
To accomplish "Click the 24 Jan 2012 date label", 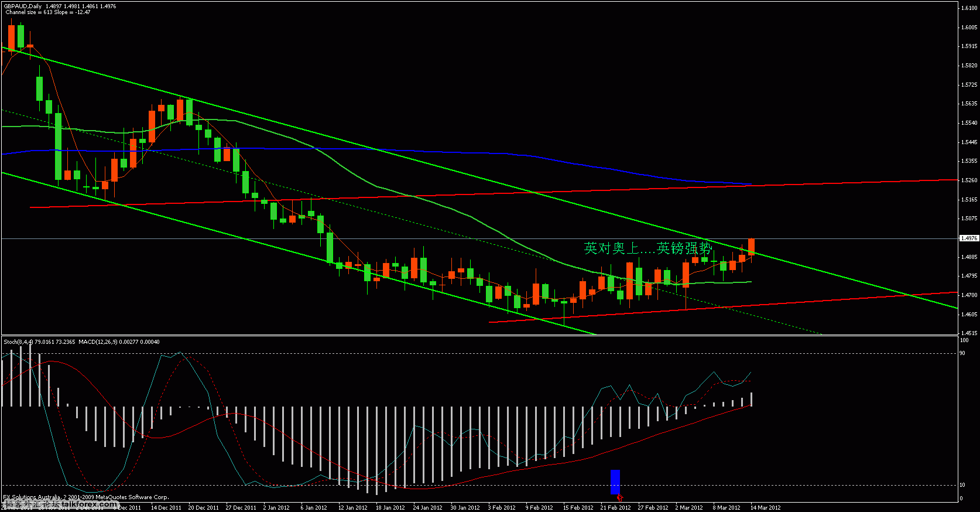I will (x=427, y=507).
